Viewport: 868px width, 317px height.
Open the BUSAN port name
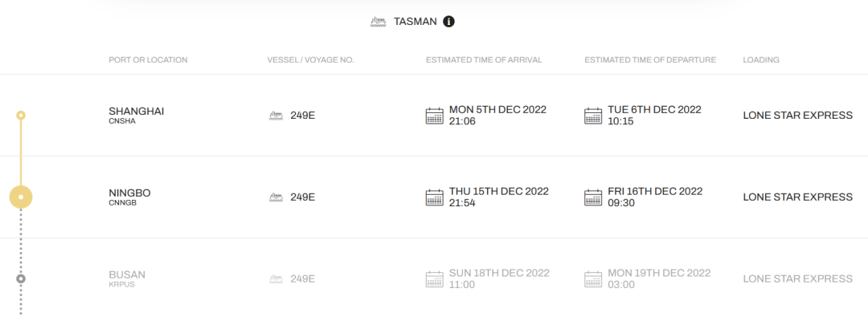click(x=127, y=274)
